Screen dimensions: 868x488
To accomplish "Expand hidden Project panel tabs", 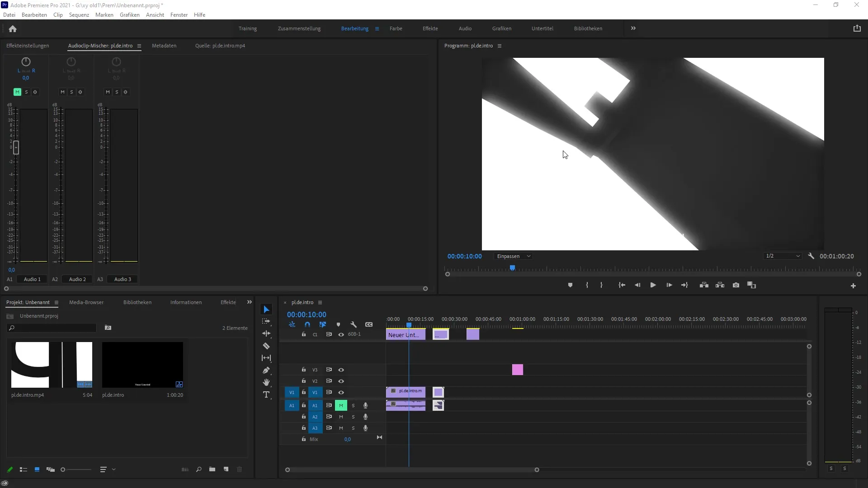I will pos(249,302).
